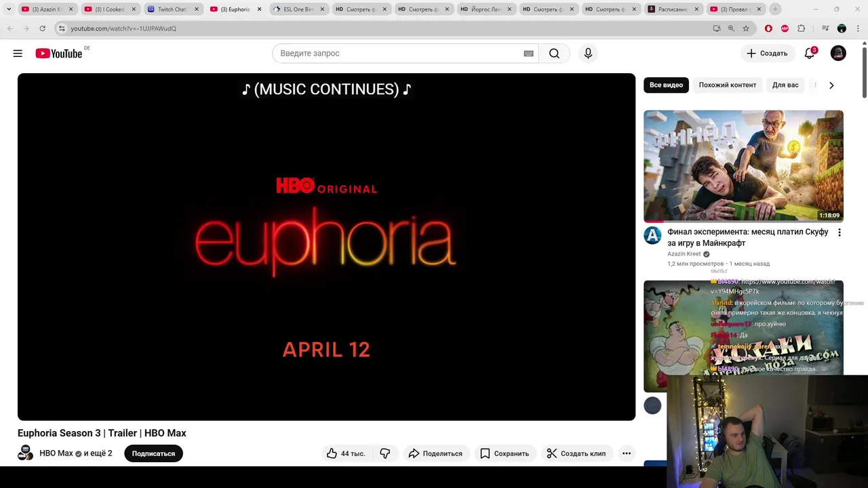Switch to the Twitch Chat tab
Viewport: 868px width, 488px height.
point(172,9)
